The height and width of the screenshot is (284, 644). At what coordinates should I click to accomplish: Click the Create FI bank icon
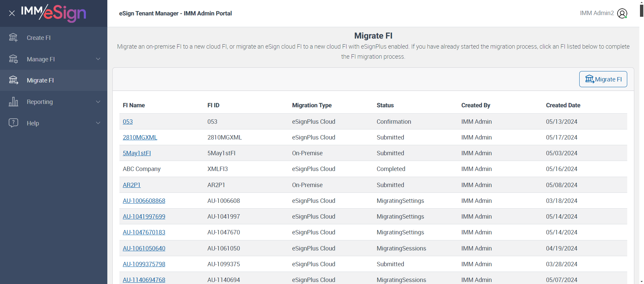click(13, 38)
